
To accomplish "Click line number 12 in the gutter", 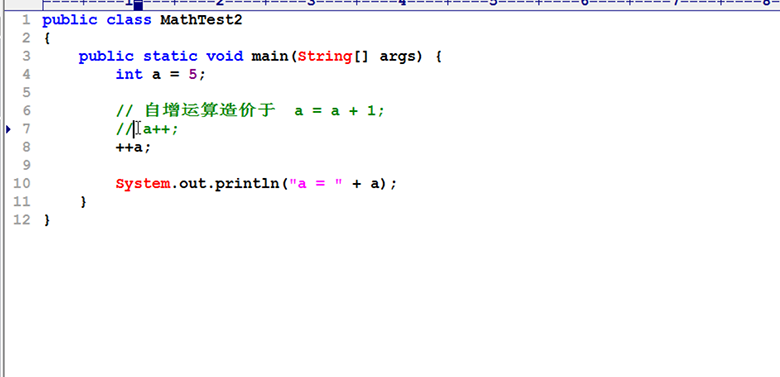I will [21, 220].
